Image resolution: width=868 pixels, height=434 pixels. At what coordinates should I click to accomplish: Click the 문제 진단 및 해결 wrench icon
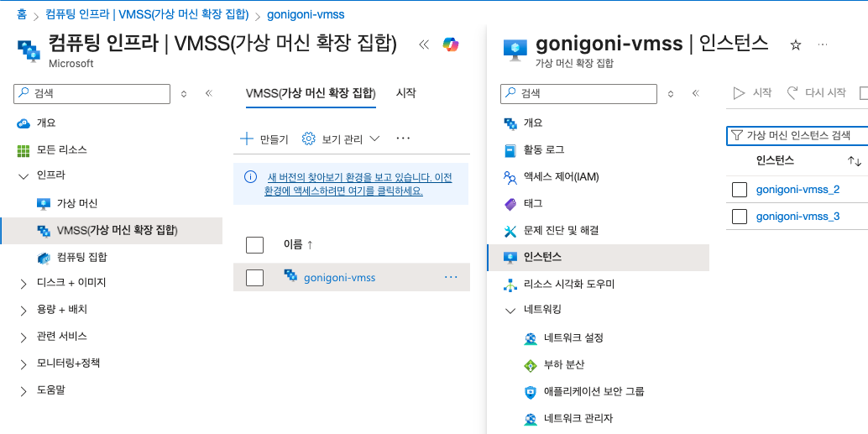click(x=510, y=231)
